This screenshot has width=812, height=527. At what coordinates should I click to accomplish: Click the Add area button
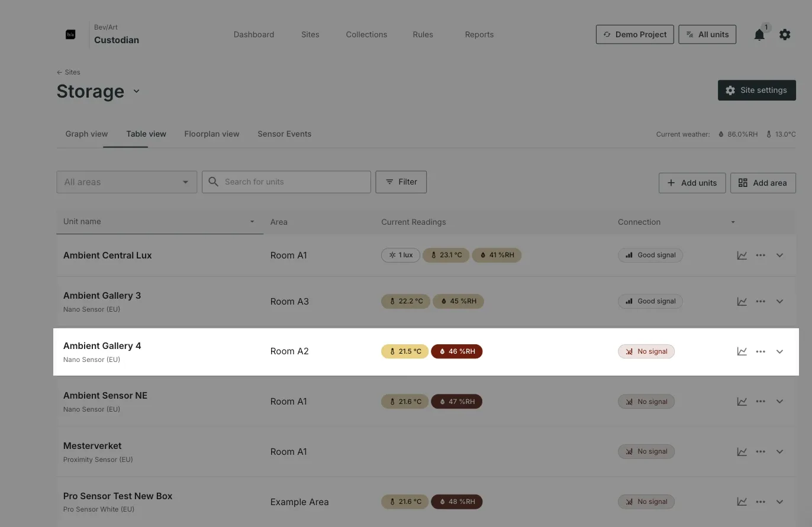[763, 183]
